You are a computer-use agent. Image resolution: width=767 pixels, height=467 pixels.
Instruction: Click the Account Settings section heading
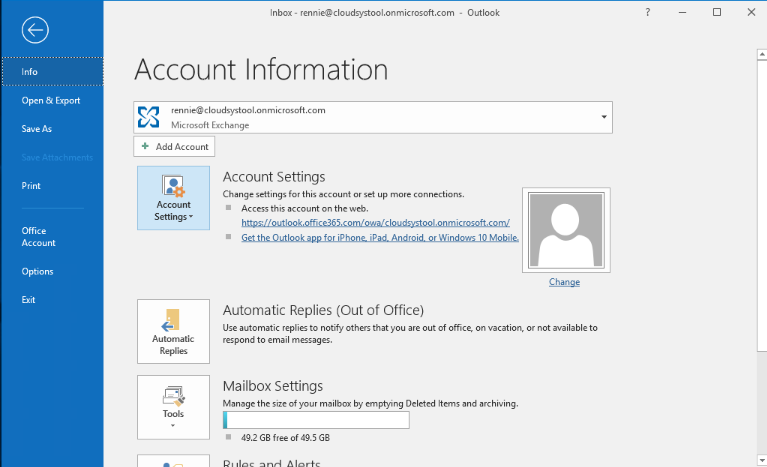tap(274, 177)
